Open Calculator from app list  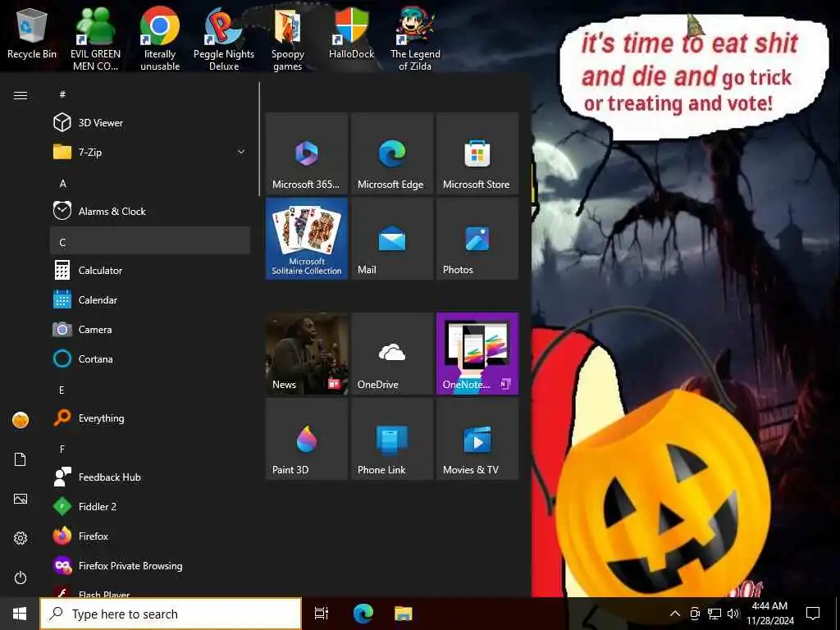point(150,271)
